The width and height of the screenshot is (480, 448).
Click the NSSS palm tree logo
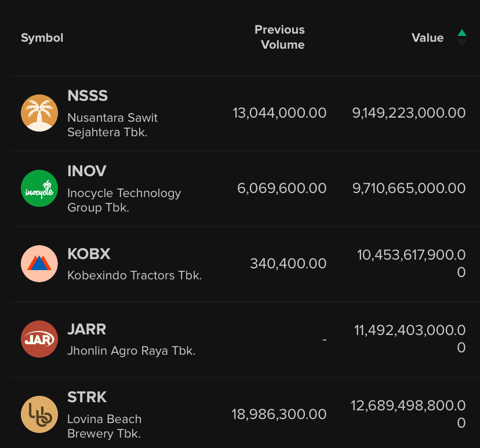39,113
